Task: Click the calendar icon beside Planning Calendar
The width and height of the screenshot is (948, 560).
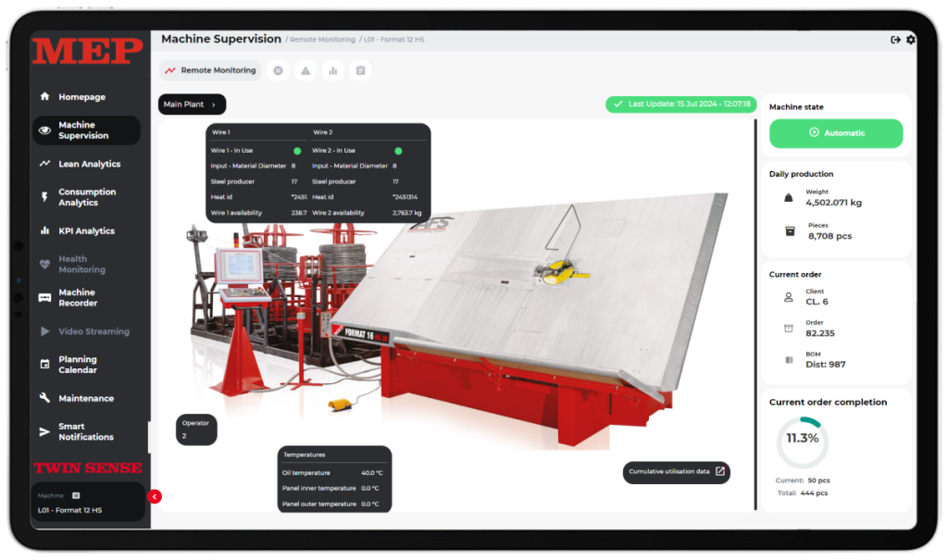Action: [x=44, y=365]
